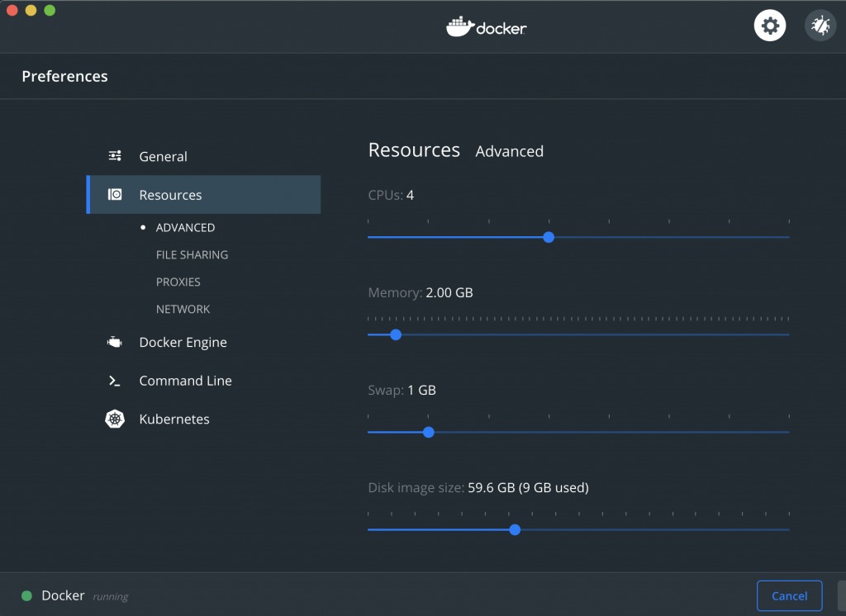Open troubleshoot via the bug icon
846x616 pixels.
(x=820, y=26)
